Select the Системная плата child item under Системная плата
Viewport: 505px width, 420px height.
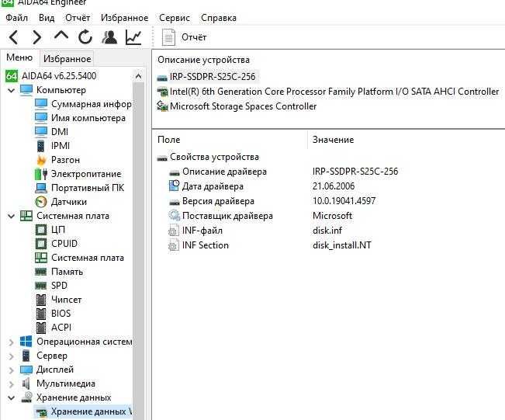(x=88, y=258)
